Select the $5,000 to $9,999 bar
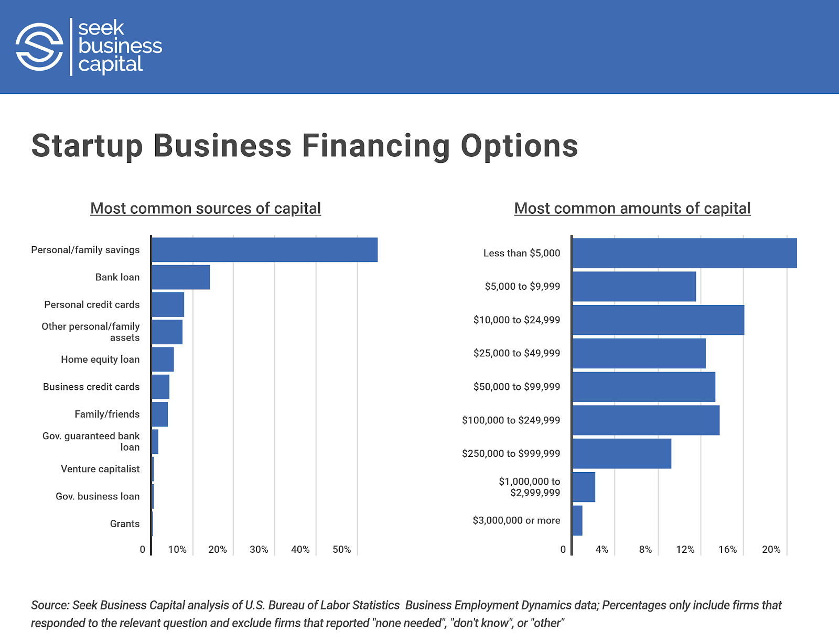This screenshot has width=839, height=644. (634, 287)
